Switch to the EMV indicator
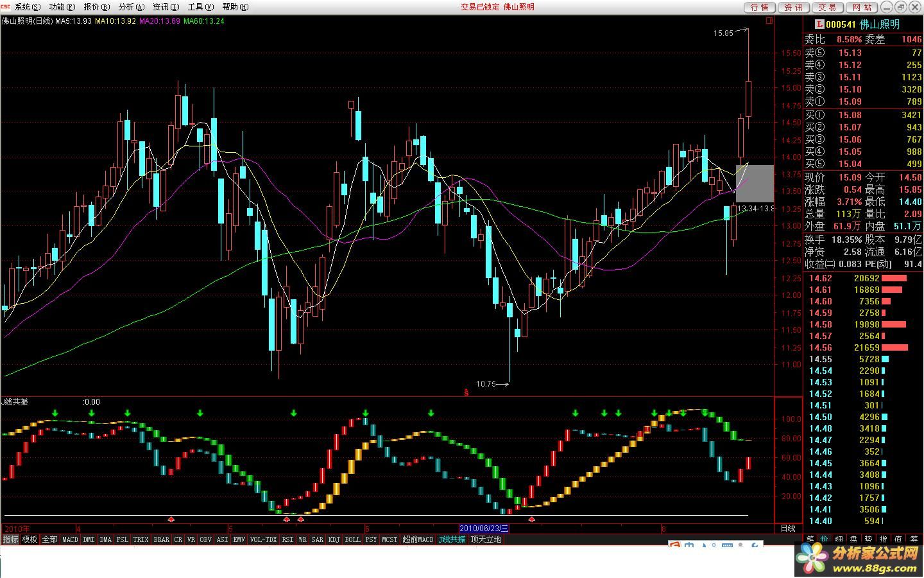Viewport: 924px width, 578px height. 239,539
